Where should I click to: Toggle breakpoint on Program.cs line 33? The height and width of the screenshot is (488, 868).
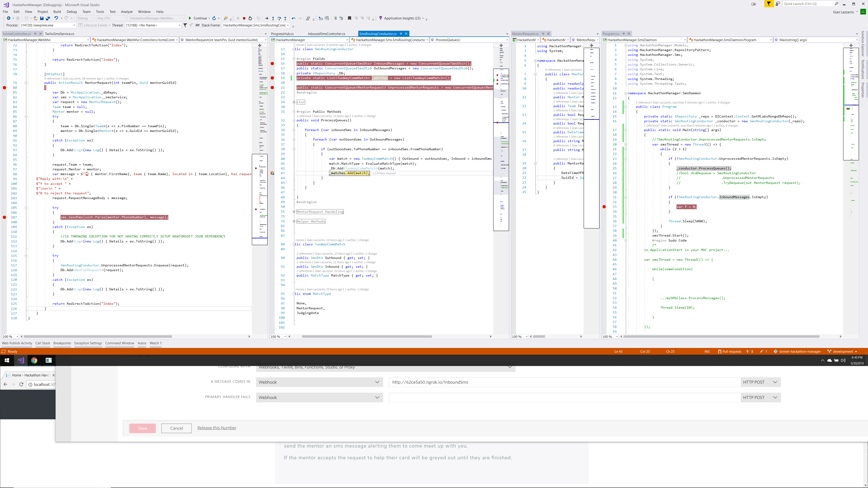click(604, 207)
